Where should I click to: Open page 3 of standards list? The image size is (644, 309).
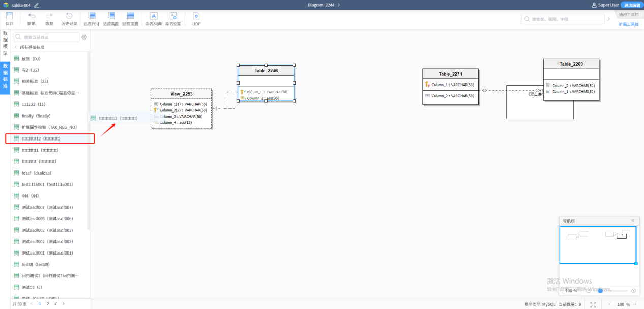tap(55, 304)
